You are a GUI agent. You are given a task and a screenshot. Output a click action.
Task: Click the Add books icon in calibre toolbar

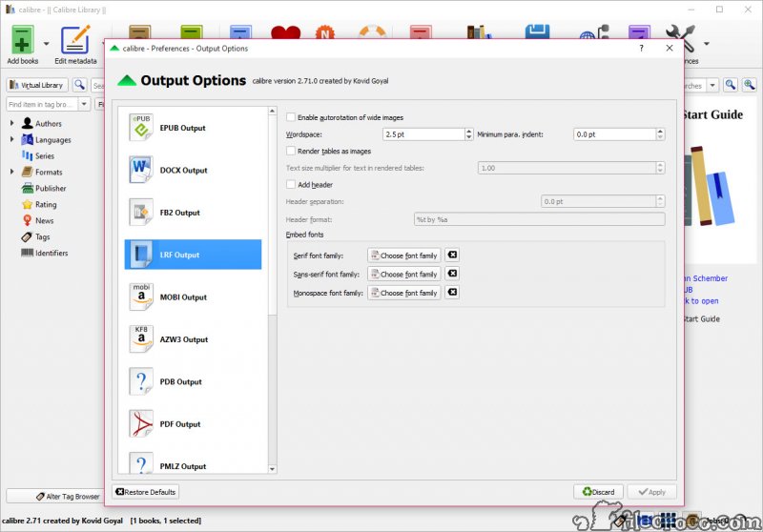(22, 40)
